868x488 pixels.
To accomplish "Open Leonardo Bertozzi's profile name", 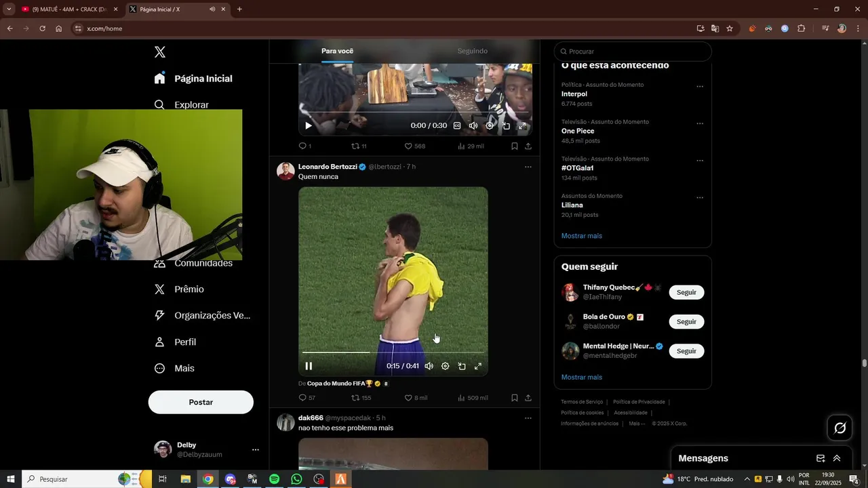I will pyautogui.click(x=328, y=167).
